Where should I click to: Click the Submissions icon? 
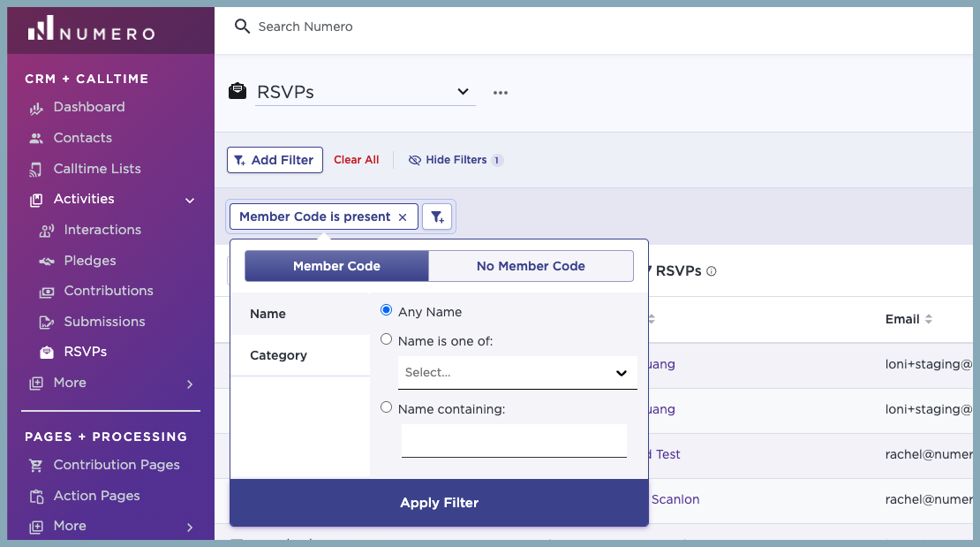47,323
